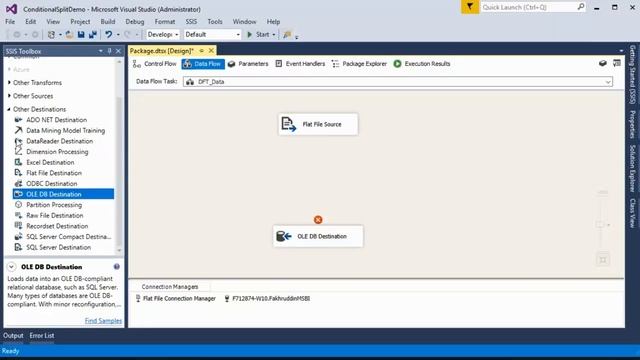Click Start debugging play icon

coord(249,35)
